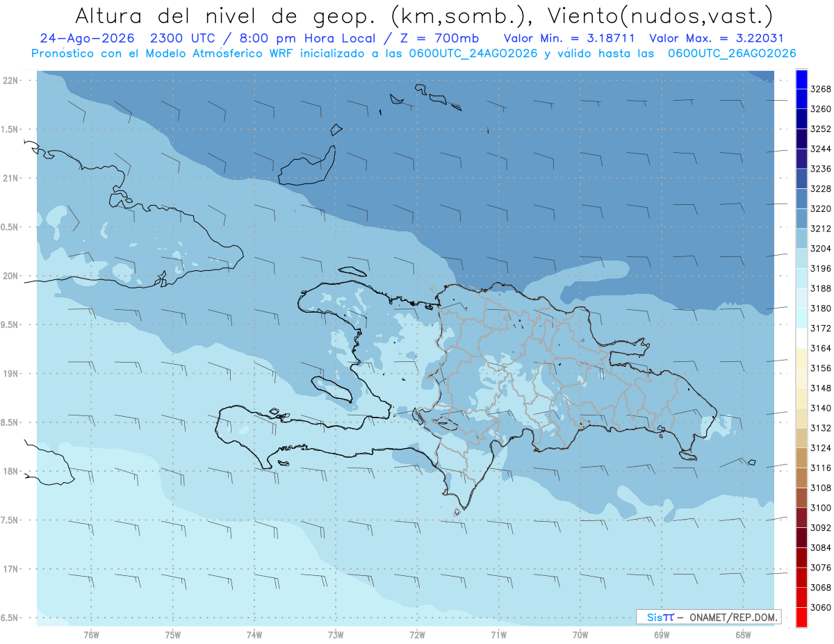Click the '19N' latitude label

coord(10,374)
